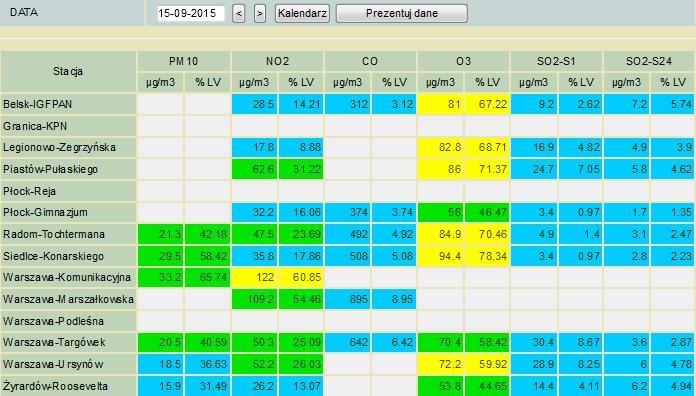This screenshot has width=696, height=396.
Task: Click the yellow NO2 value 122 cell
Action: [x=254, y=277]
